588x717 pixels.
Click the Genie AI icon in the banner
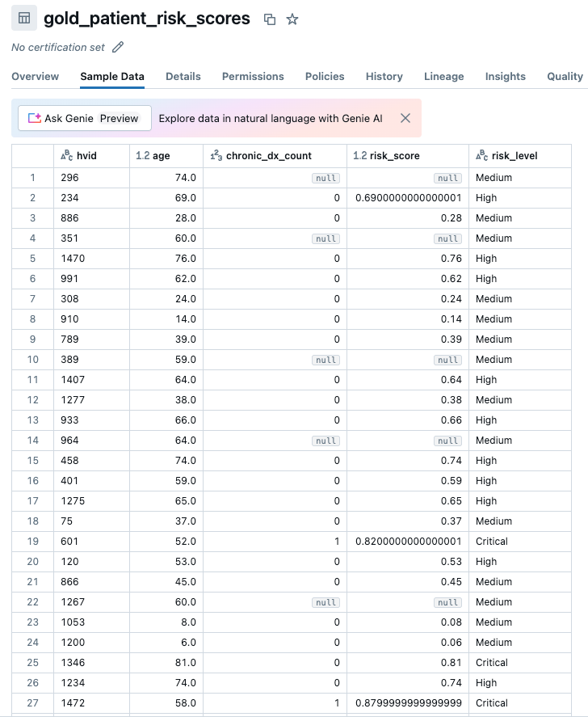click(x=34, y=117)
